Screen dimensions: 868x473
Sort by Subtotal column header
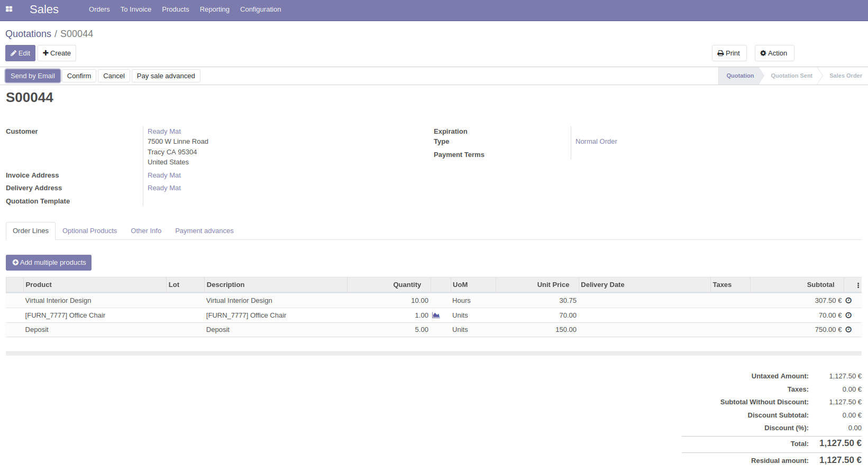[x=797, y=285]
